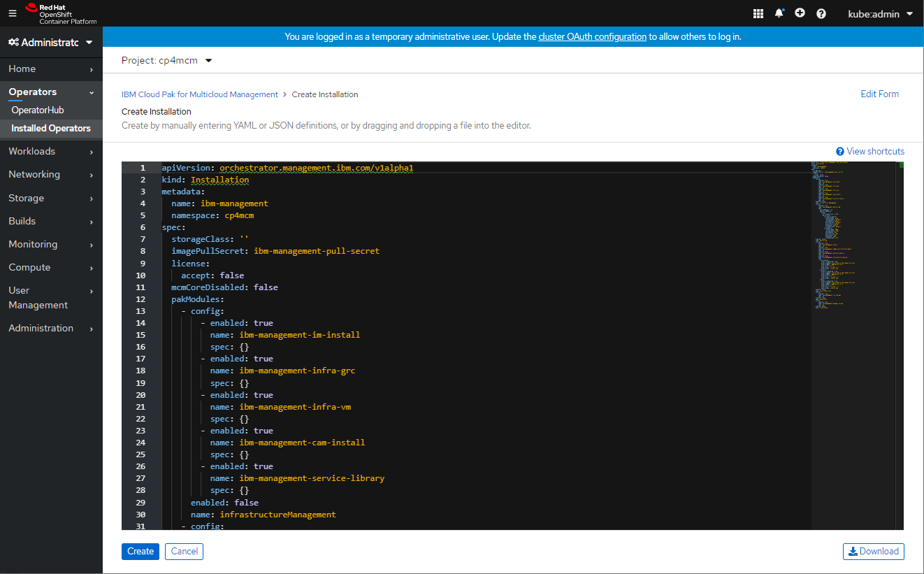
Task: Click 'ibm-management-cam-install' name in editor
Action: [302, 443]
